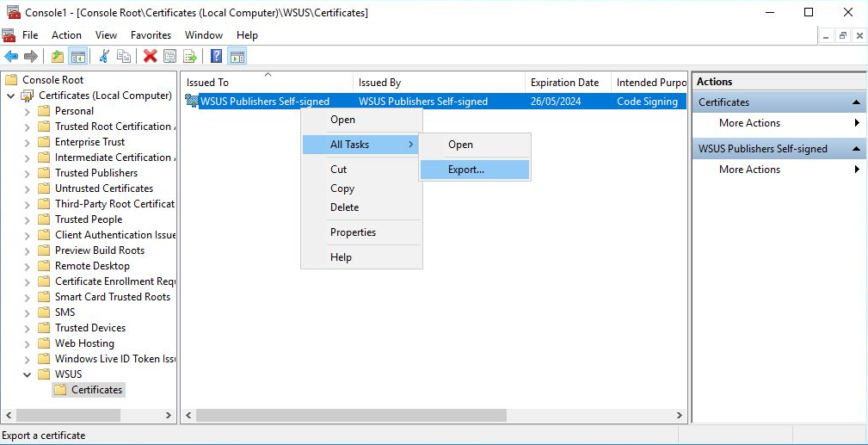Viewport: 868px width, 445px height.
Task: Sort by the Issued By column header
Action: 439,83
